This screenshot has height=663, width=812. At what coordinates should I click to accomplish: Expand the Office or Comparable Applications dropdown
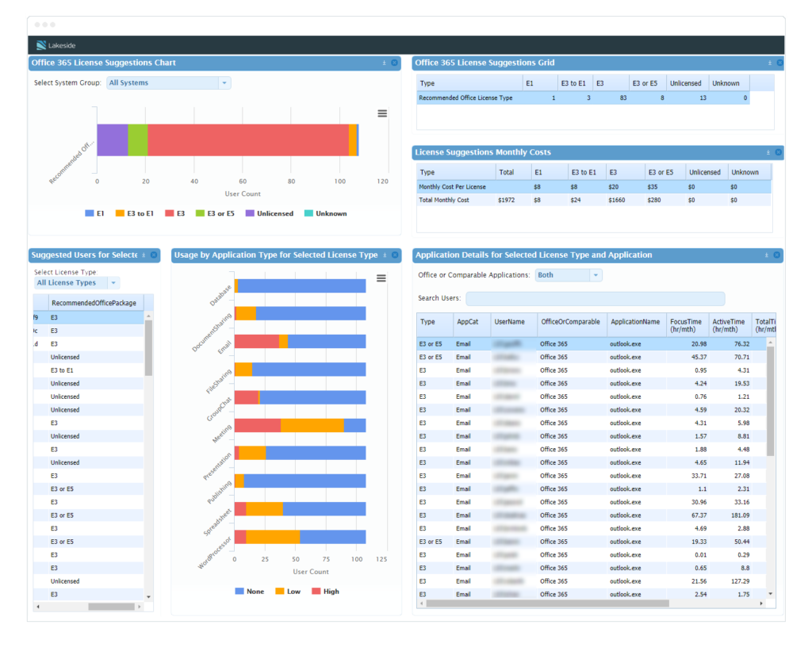tap(595, 275)
